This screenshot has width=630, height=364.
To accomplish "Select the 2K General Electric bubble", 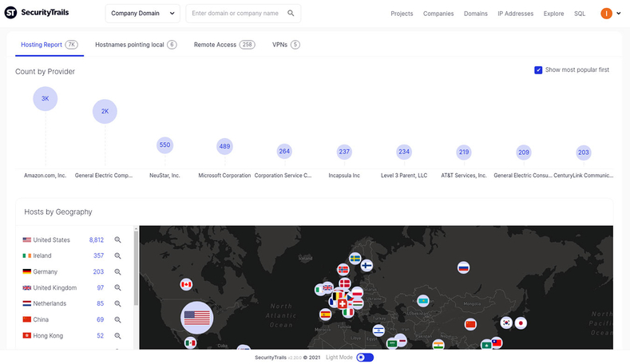I will point(105,111).
